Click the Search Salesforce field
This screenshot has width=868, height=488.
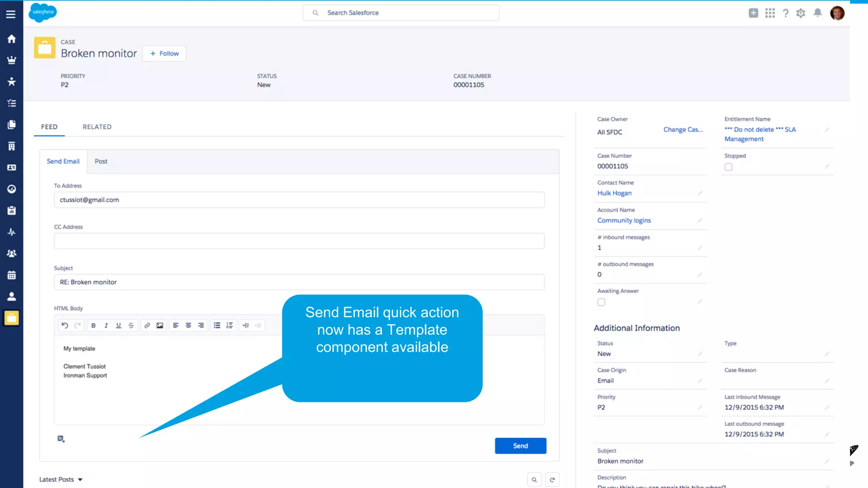pyautogui.click(x=401, y=13)
